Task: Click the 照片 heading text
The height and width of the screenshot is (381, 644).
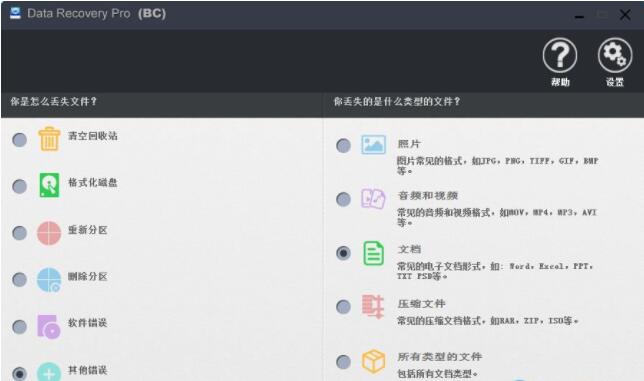Action: click(x=409, y=144)
